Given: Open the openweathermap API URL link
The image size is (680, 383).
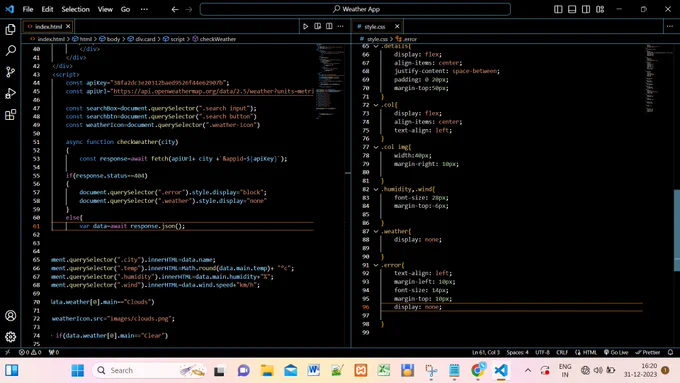Looking at the screenshot, I should click(213, 92).
